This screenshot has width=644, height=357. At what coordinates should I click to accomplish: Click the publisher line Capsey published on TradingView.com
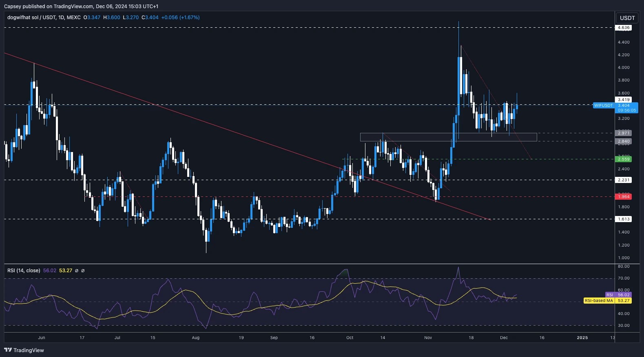(x=48, y=6)
